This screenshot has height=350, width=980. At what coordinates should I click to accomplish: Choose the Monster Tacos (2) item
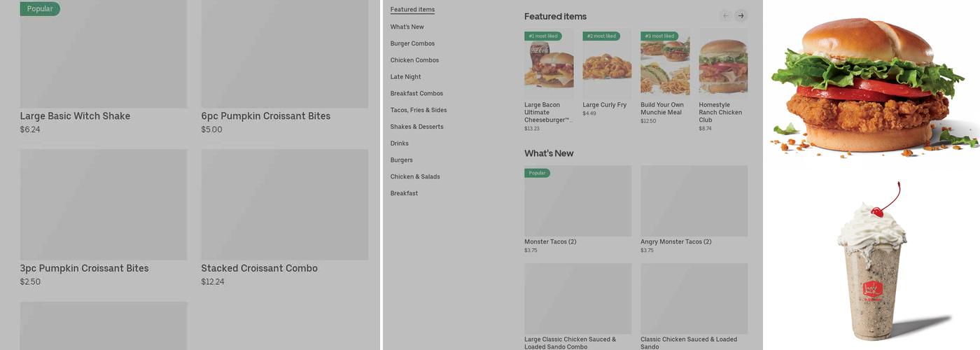point(577,202)
